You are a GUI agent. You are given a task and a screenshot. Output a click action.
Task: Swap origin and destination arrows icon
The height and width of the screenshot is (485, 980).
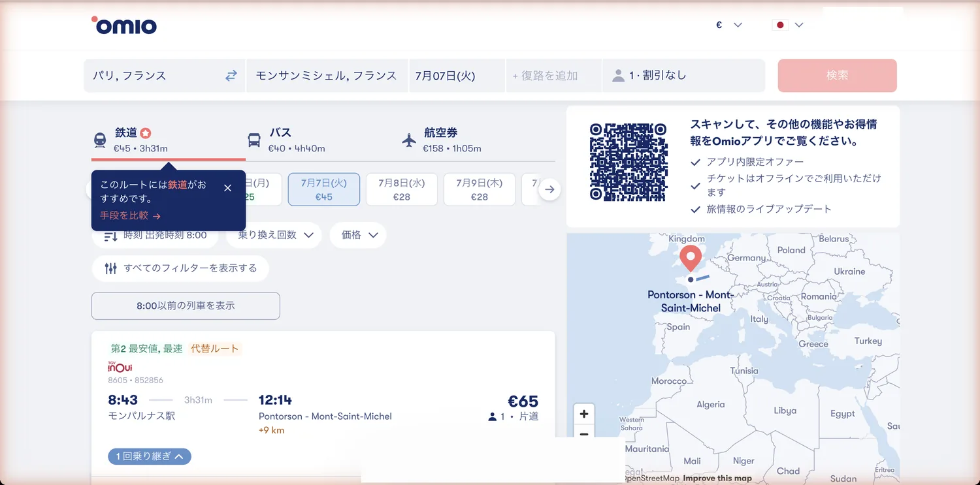[x=231, y=76]
